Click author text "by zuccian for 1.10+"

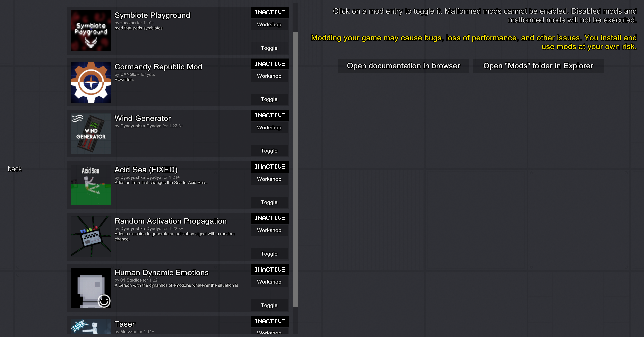(x=134, y=23)
